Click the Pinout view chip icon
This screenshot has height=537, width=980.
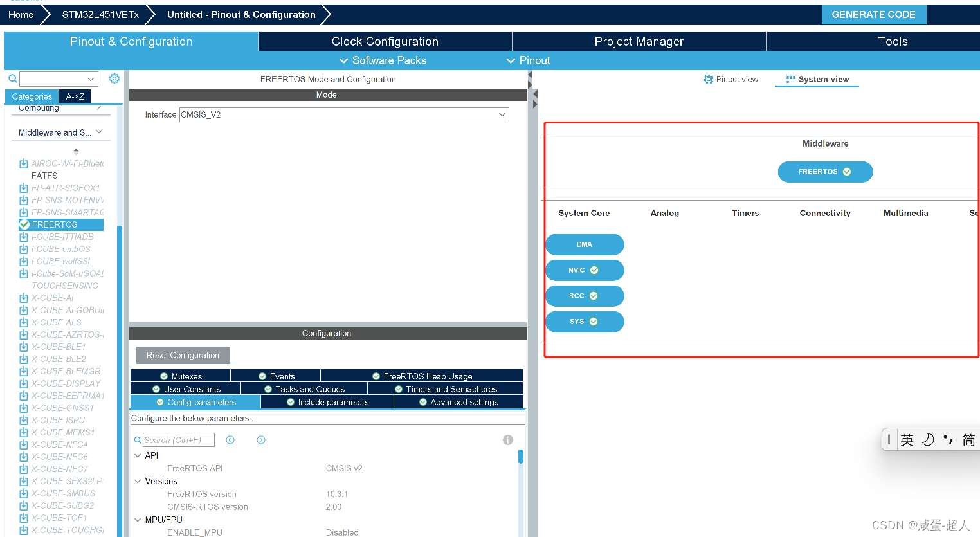pyautogui.click(x=709, y=79)
